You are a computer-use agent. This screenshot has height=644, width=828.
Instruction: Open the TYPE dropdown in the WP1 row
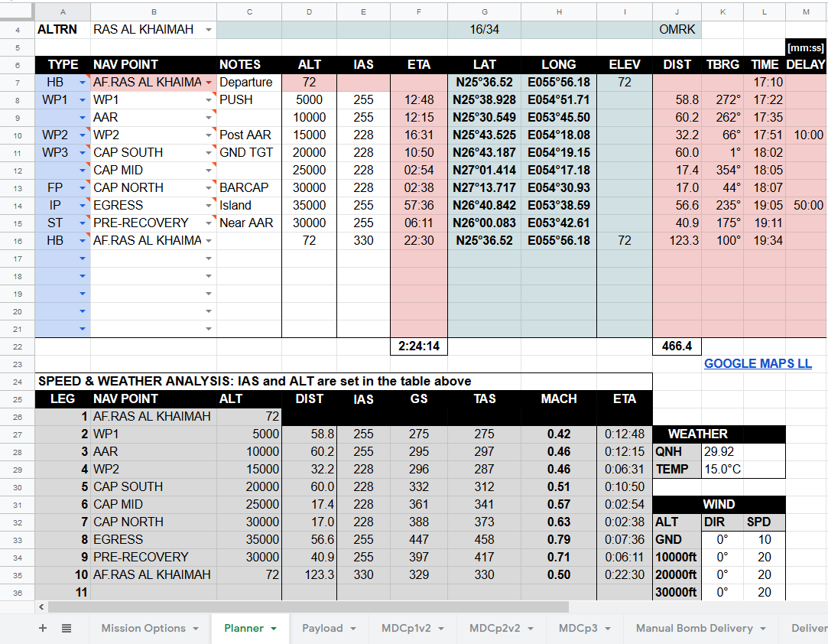[x=83, y=100]
